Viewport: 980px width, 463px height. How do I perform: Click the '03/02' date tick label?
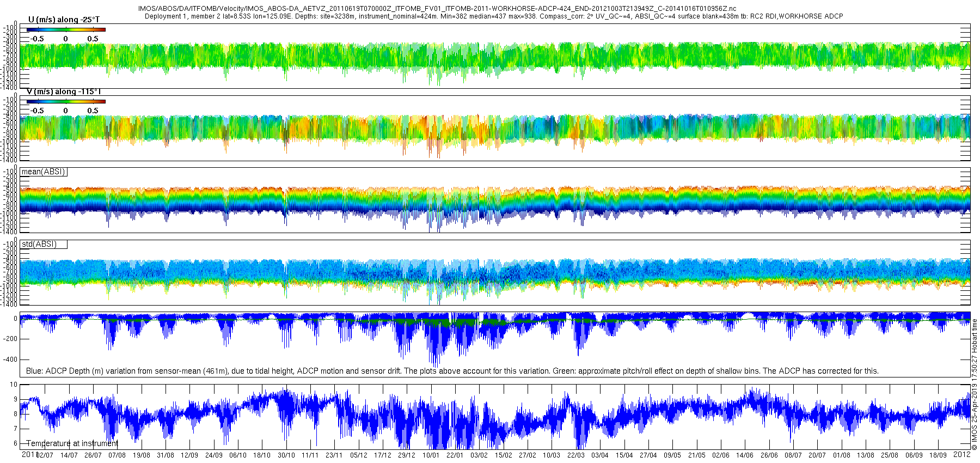point(479,455)
